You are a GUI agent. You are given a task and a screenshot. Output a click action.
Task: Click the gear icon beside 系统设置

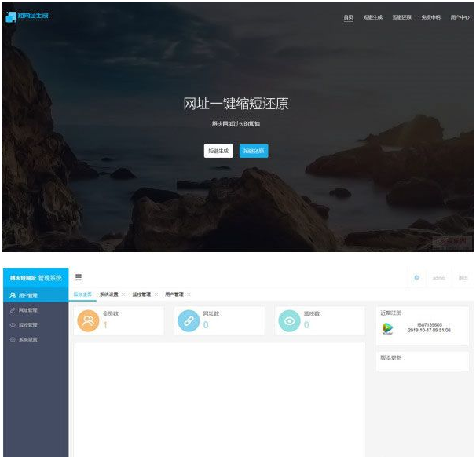[x=13, y=339]
